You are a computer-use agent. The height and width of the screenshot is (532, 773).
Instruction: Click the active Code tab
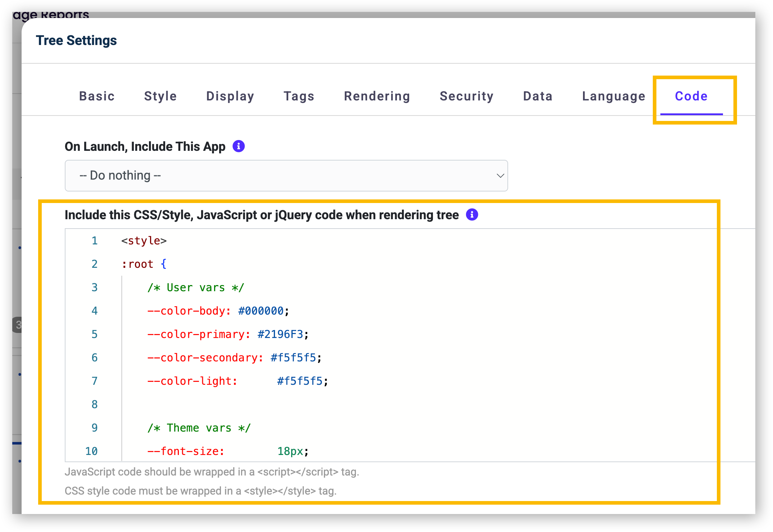coord(691,96)
